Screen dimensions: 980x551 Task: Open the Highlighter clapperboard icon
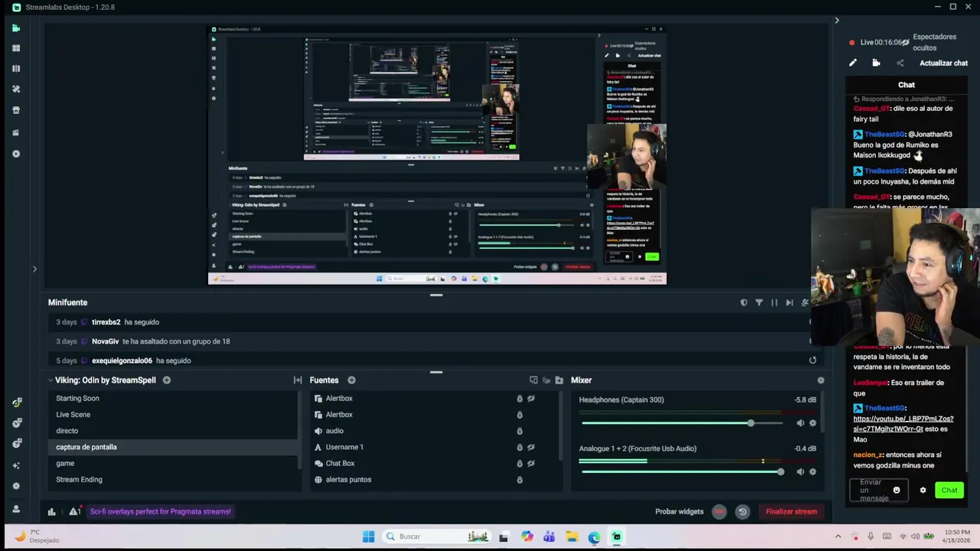point(16,132)
